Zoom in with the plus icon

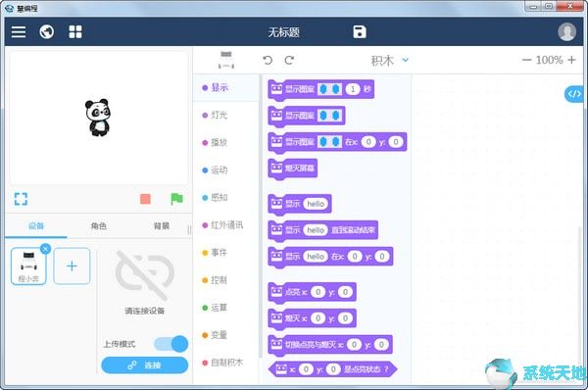click(571, 60)
